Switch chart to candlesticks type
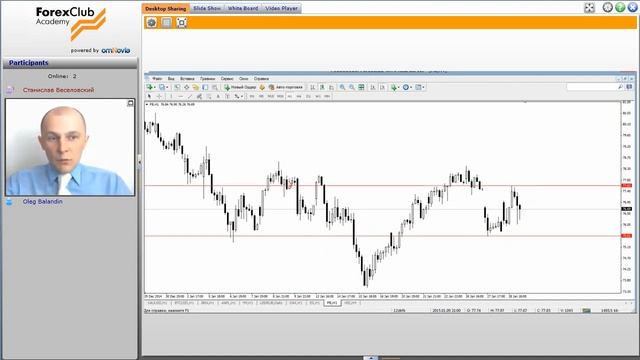Viewport: 640px width, 360px height. [322, 87]
